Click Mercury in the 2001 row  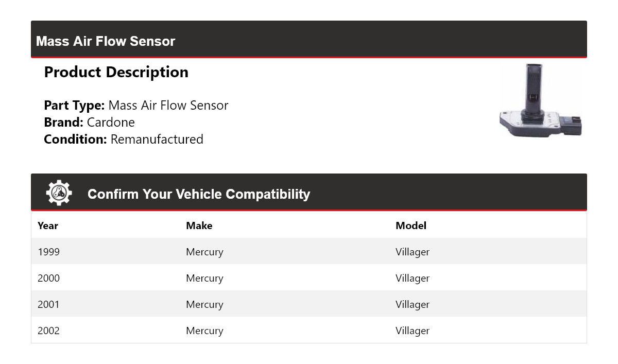tap(204, 304)
